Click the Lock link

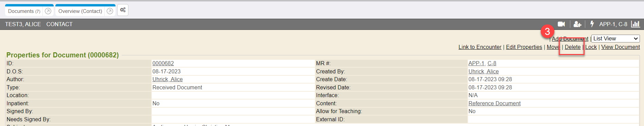coord(591,47)
